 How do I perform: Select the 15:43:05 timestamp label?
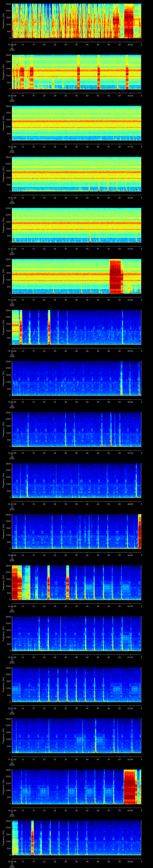12,300
